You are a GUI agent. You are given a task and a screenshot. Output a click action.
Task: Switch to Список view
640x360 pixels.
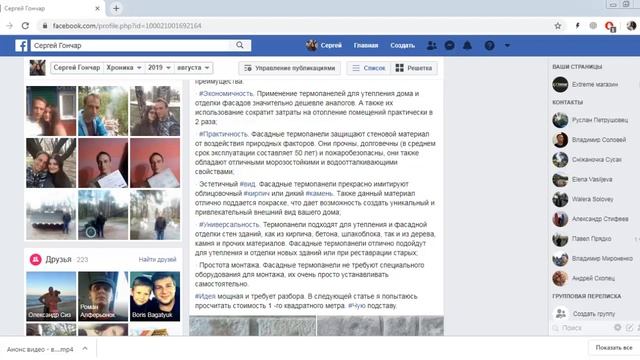click(369, 68)
